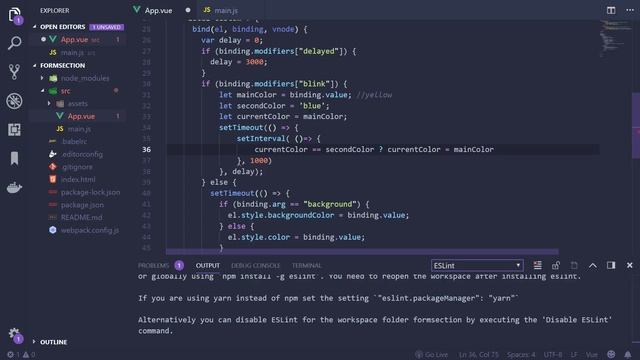
Task: Open the Docker view (whale icon)
Action: [14, 187]
